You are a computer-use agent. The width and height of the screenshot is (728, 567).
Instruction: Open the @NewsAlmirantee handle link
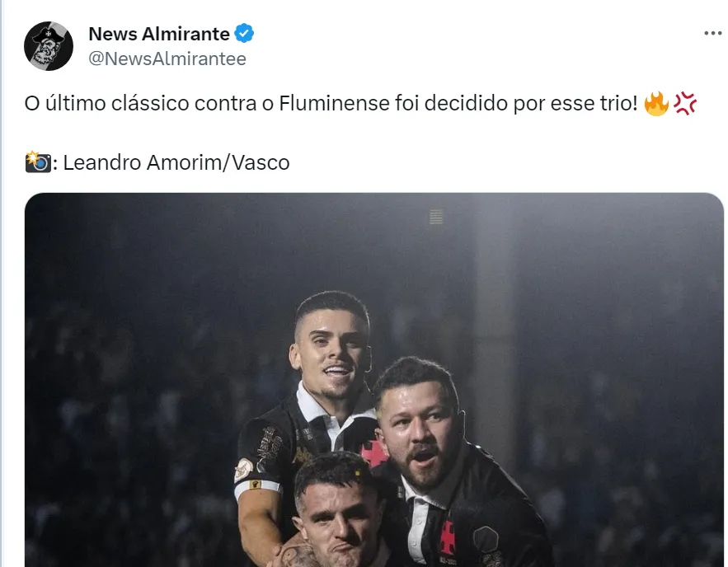pos(167,59)
